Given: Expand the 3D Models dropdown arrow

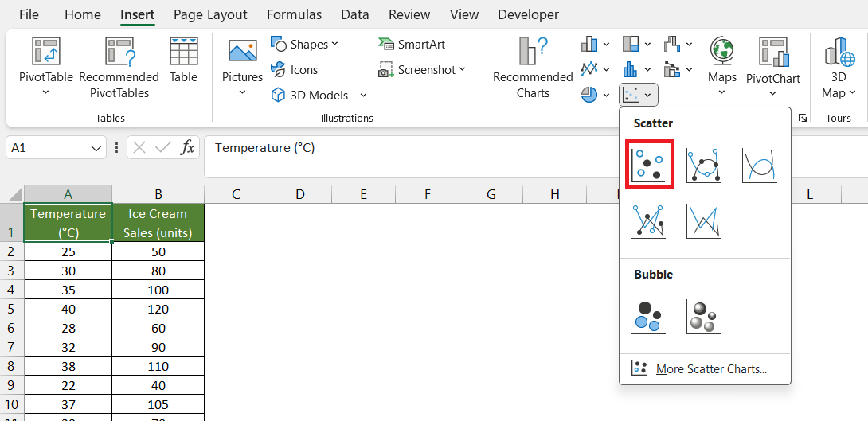Looking at the screenshot, I should [363, 96].
